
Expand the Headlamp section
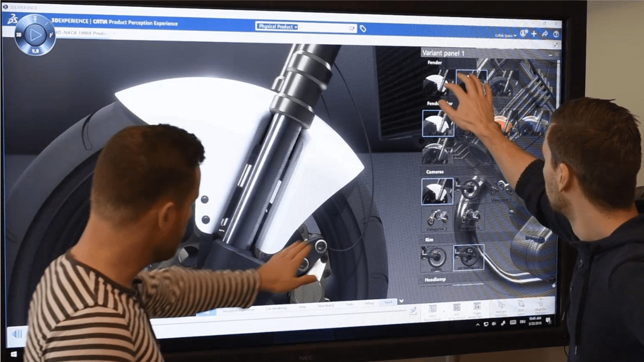(x=435, y=280)
